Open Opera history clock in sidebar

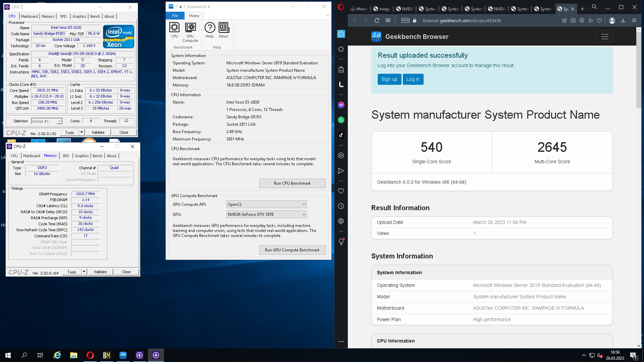[x=341, y=206]
